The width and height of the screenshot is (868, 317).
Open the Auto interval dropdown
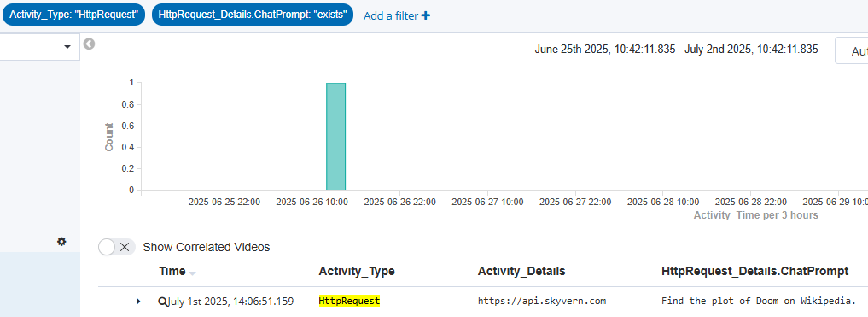(x=852, y=50)
